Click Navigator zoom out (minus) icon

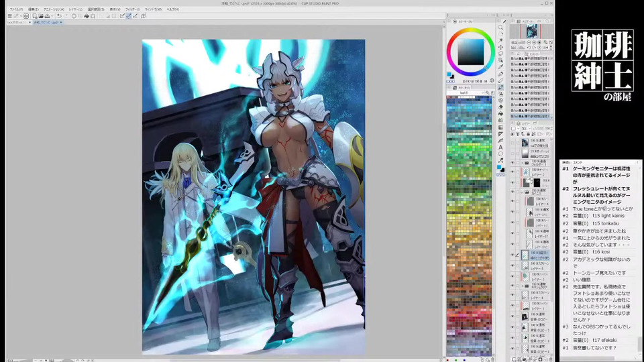point(529,42)
